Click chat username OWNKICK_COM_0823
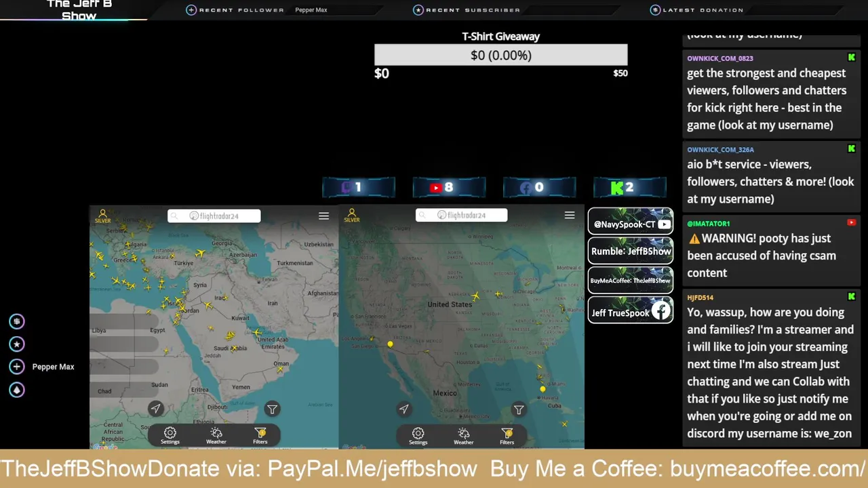 720,58
